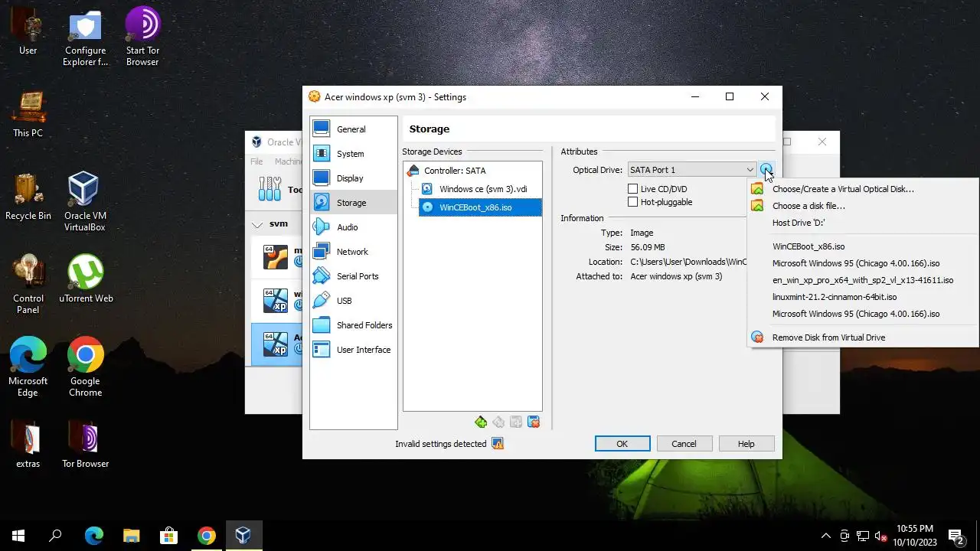This screenshot has height=551, width=980.
Task: Click the Windows Start button
Action: [x=18, y=536]
